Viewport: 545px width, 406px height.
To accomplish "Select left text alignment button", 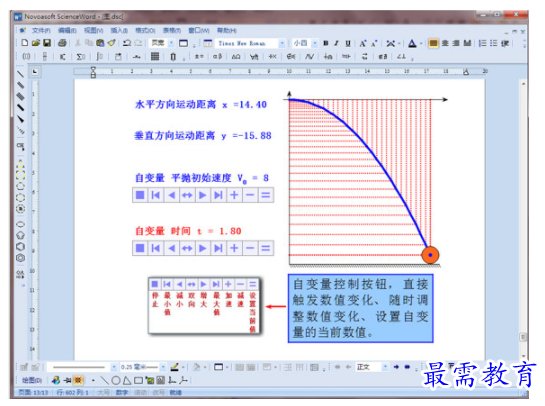I will pyautogui.click(x=433, y=43).
